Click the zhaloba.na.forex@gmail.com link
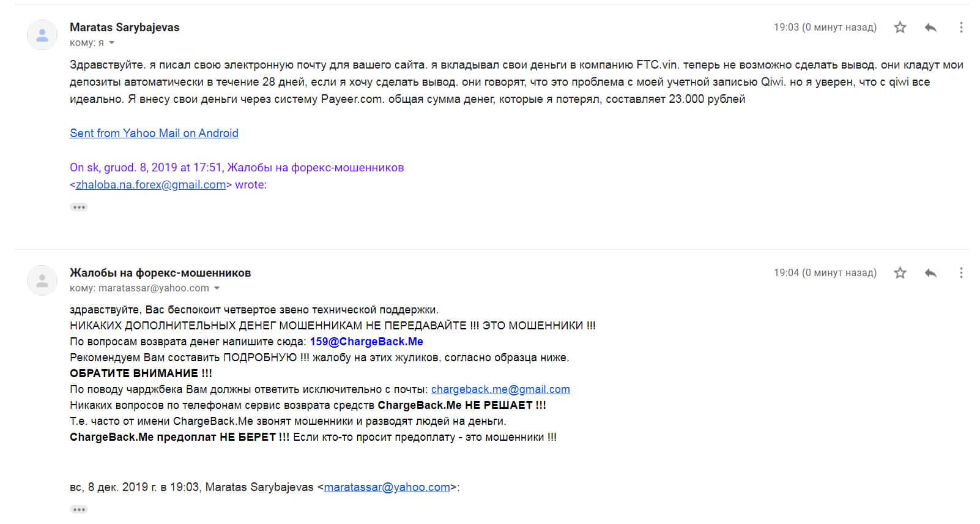980x524 pixels. click(x=151, y=185)
